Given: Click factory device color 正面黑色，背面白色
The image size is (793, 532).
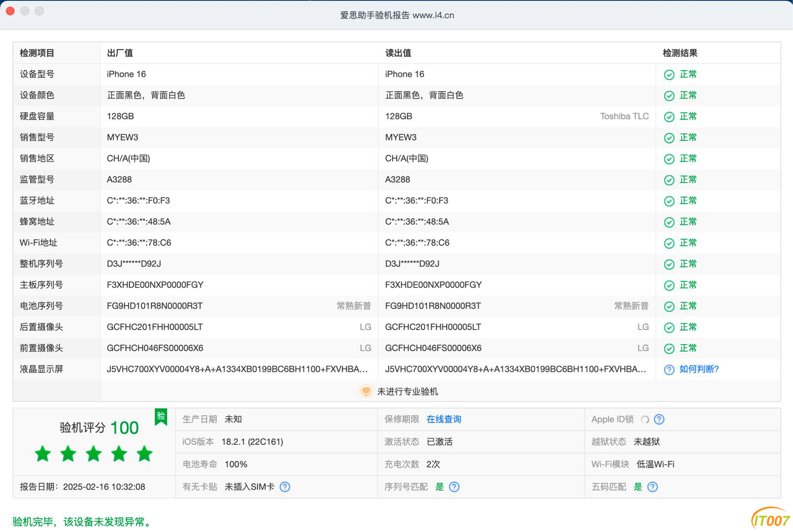Looking at the screenshot, I should point(146,95).
